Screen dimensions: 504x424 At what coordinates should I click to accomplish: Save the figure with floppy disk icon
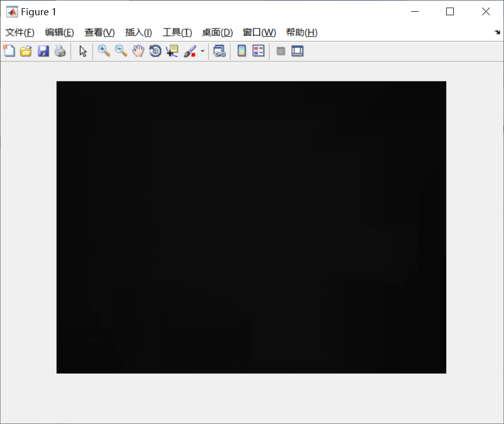[43, 51]
